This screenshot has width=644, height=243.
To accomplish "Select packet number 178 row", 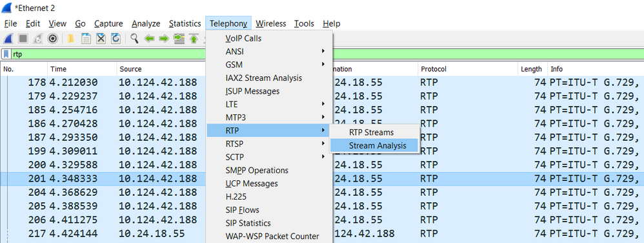I will pyautogui.click(x=322, y=83).
